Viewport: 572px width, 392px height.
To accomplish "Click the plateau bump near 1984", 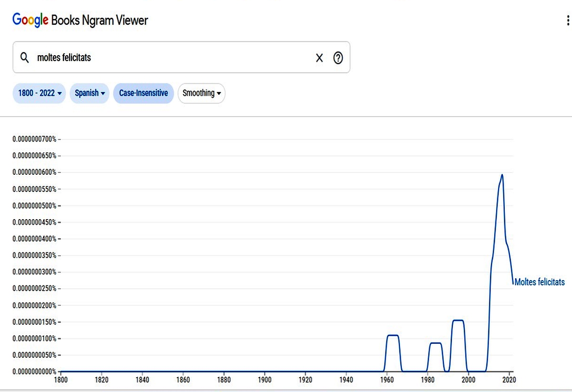I will coord(436,343).
